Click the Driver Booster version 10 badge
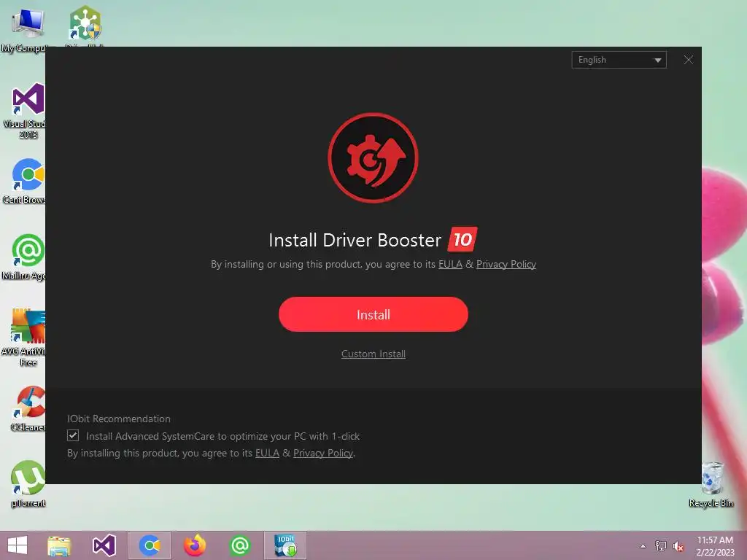The image size is (747, 560). (462, 239)
